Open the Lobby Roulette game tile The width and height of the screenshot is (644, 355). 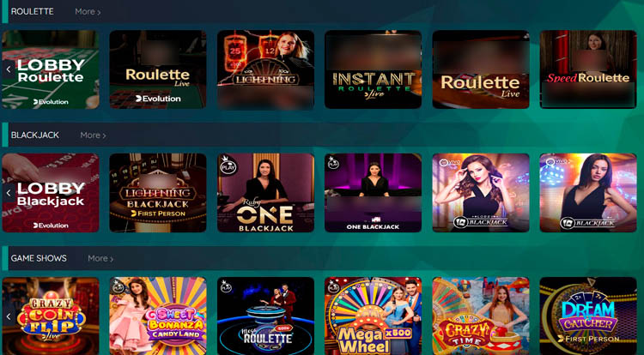[51, 69]
